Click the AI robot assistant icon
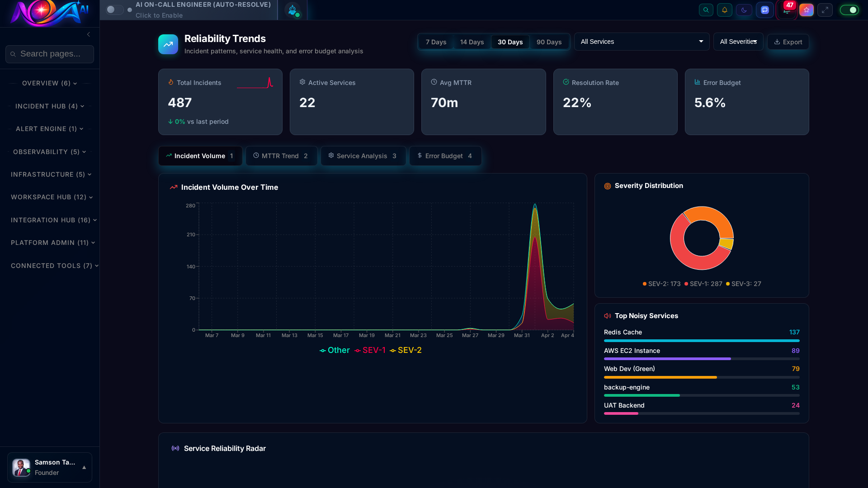 point(292,9)
